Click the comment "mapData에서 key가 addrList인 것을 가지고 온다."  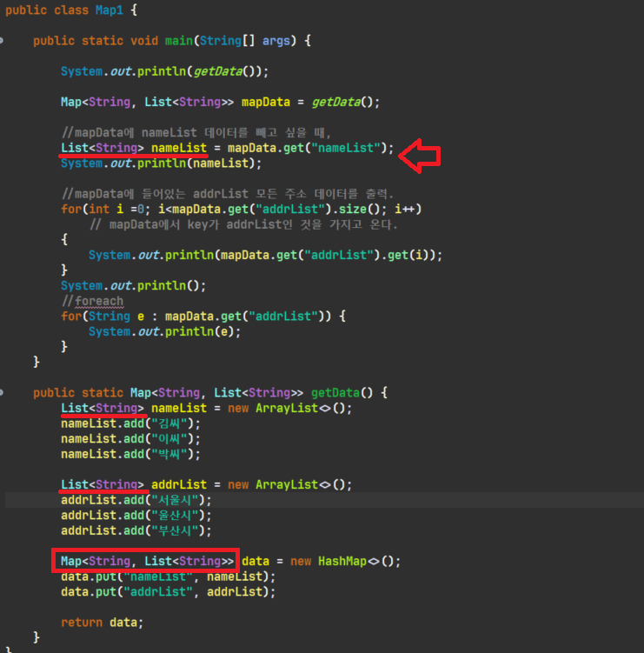(x=244, y=224)
